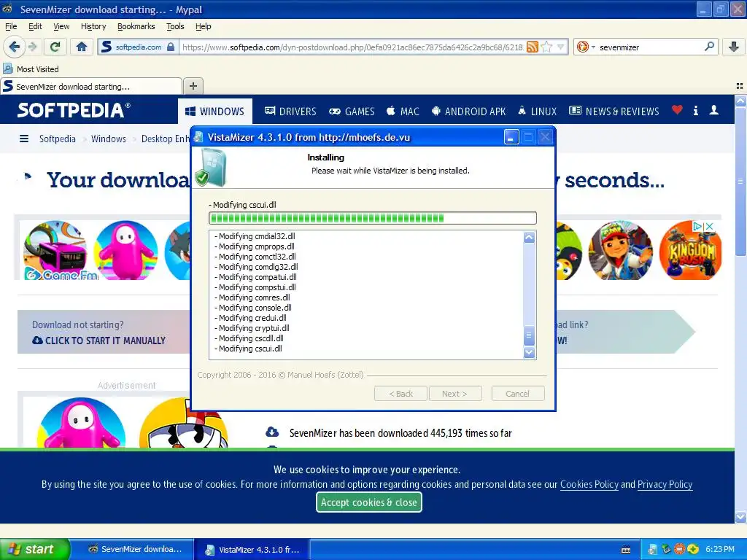The width and height of the screenshot is (747, 560).
Task: Click the Kingdom Rush game thumbnail
Action: (x=690, y=250)
